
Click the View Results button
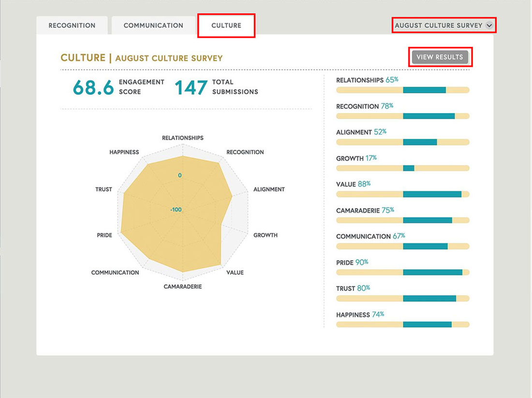pyautogui.click(x=440, y=57)
